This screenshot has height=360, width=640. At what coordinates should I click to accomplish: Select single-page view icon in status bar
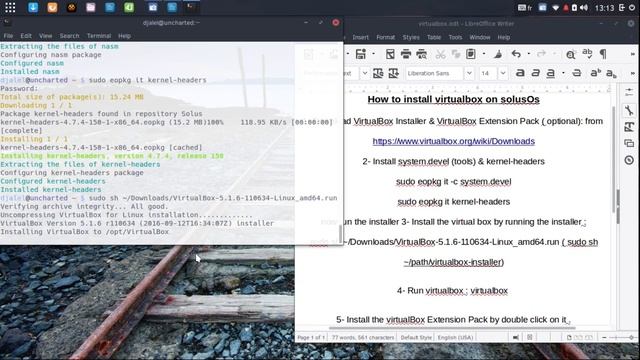click(569, 338)
